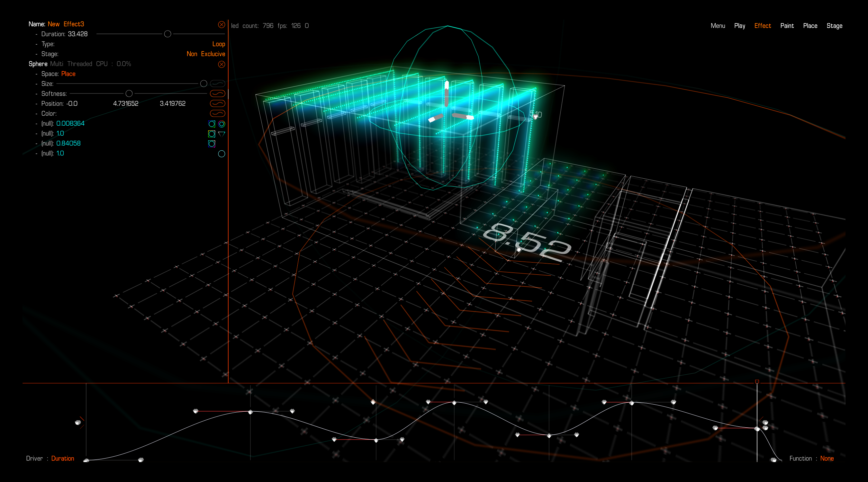Click the fps 126 readout

coord(289,26)
